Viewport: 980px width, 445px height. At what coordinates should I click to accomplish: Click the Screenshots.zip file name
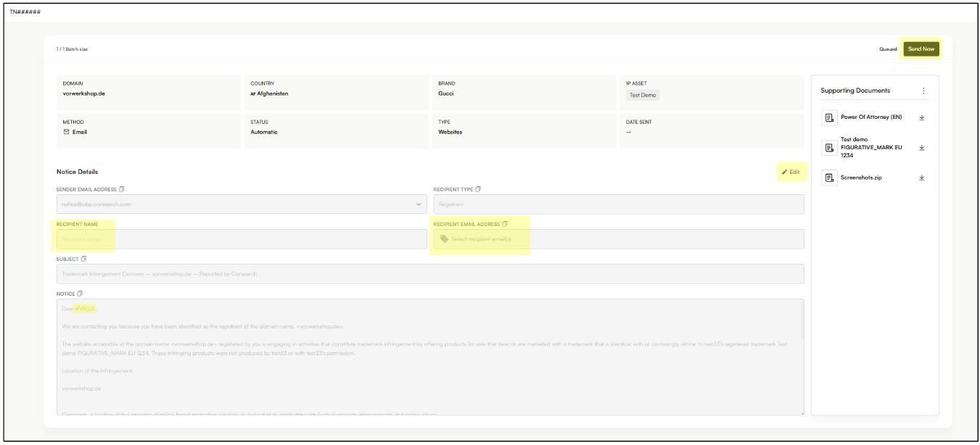click(x=861, y=178)
